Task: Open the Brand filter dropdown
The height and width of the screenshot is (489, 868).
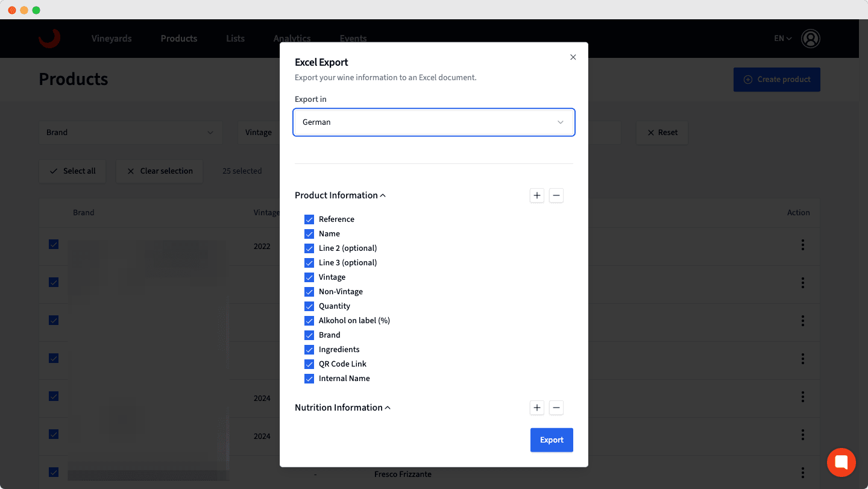Action: pos(130,132)
